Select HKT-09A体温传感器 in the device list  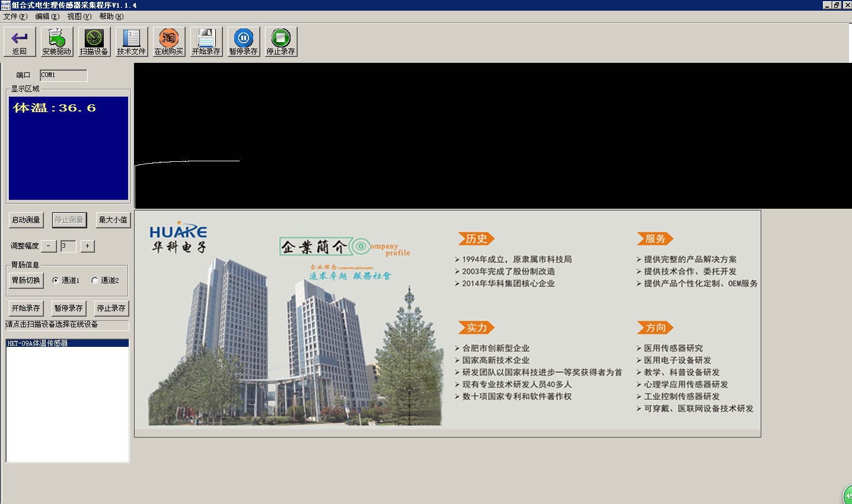coord(37,343)
